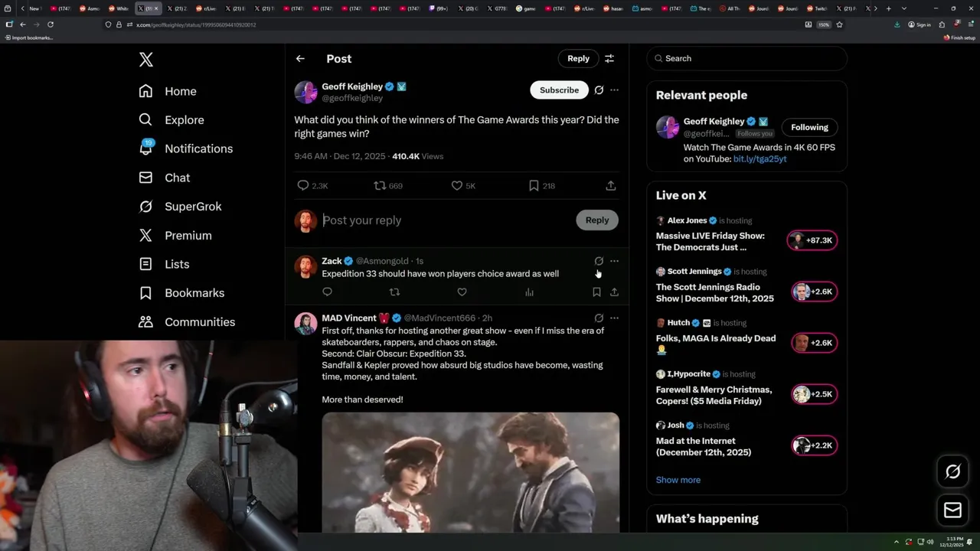Screen dimensions: 980x551
Task: Click 410.4K Views count
Action: 417,156
